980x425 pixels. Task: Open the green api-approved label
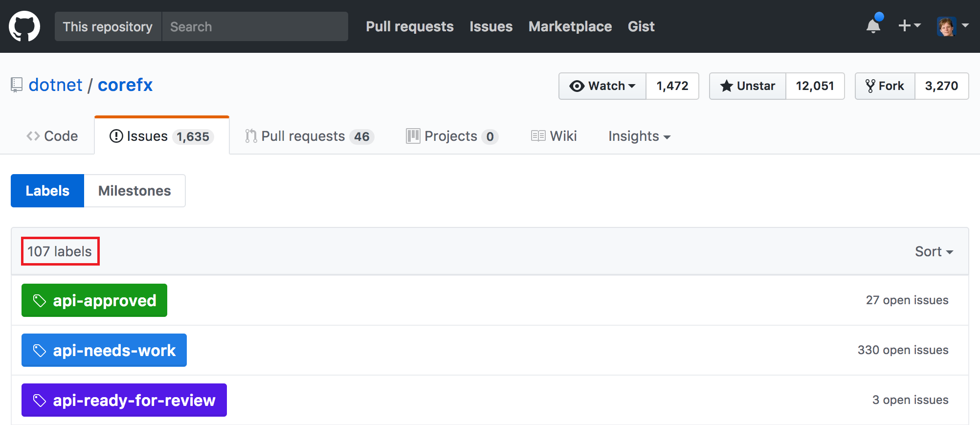pyautogui.click(x=94, y=300)
